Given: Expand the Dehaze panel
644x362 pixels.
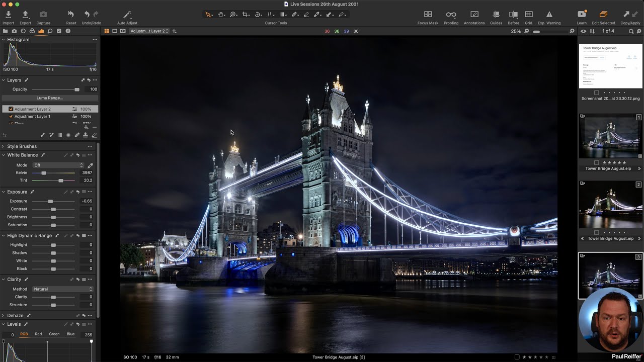Looking at the screenshot, I should tap(3, 315).
